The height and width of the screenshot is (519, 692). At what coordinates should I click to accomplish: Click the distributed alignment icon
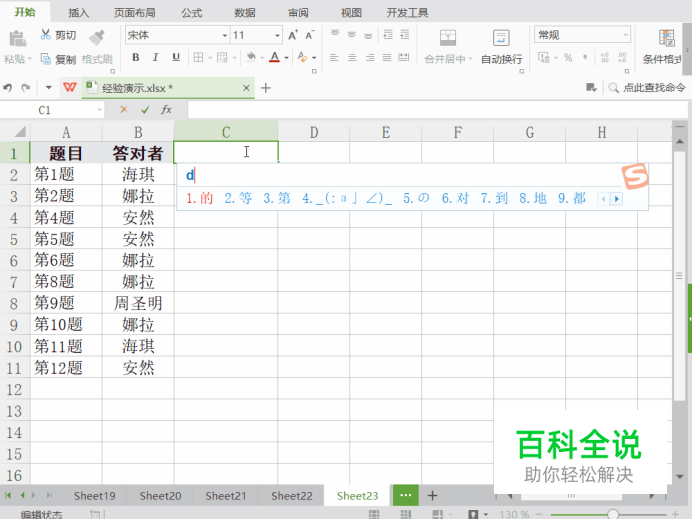point(404,57)
